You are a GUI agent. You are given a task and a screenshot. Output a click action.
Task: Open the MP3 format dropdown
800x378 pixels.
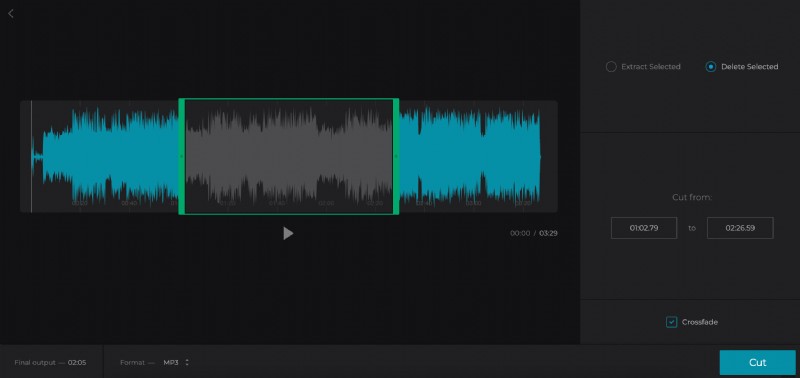click(176, 363)
